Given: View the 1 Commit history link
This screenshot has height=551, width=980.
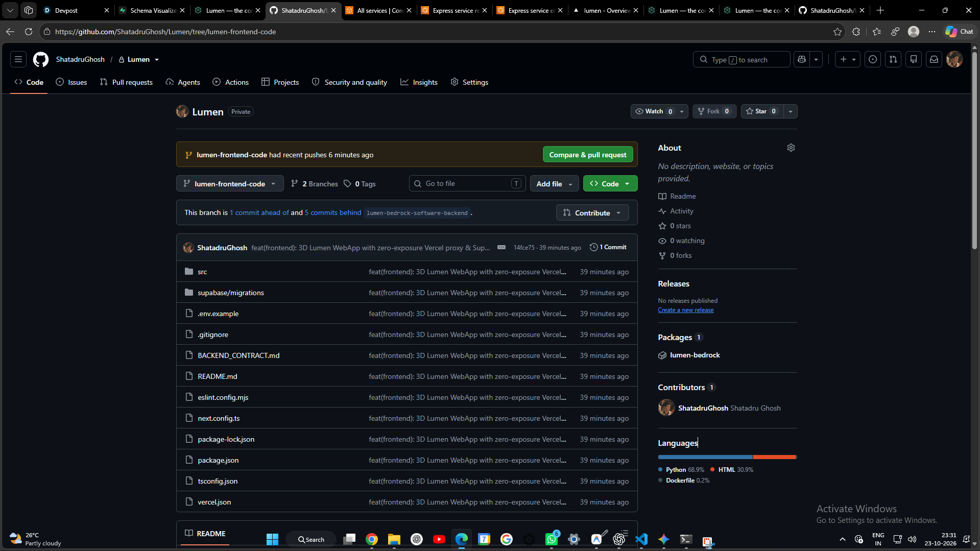Looking at the screenshot, I should (608, 247).
